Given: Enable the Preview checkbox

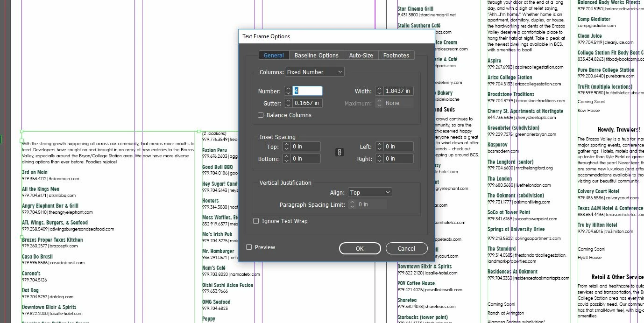Looking at the screenshot, I should (249, 247).
